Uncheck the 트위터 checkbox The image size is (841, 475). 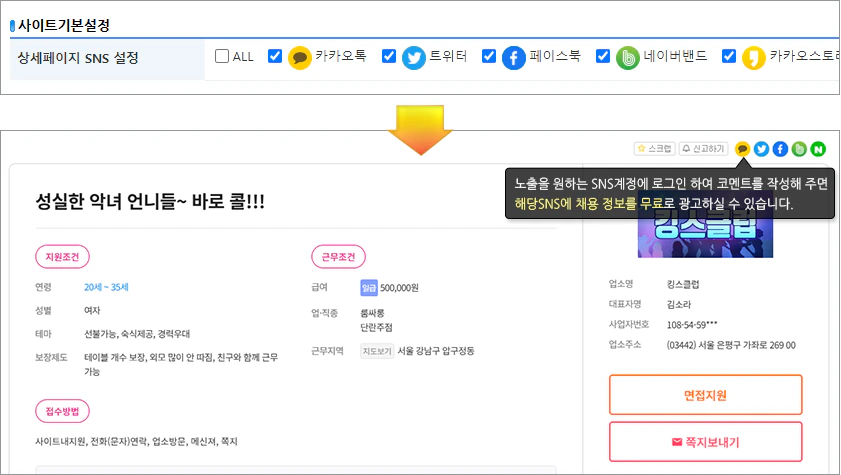(389, 56)
